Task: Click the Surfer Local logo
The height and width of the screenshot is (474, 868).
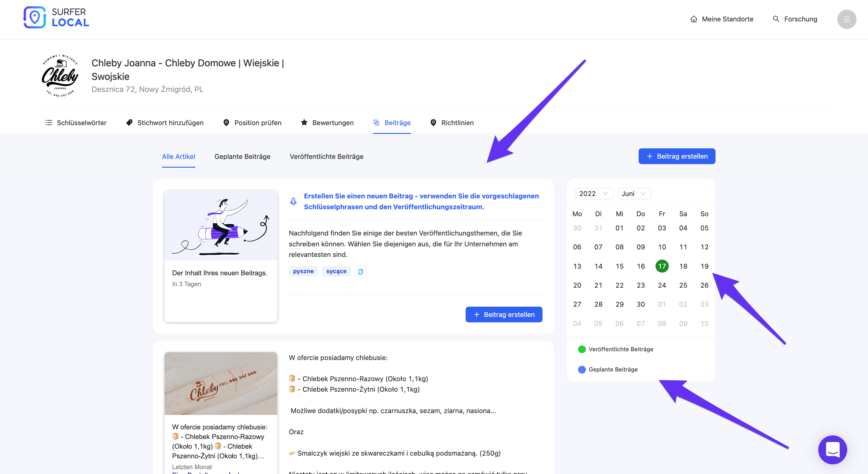Action: [56, 17]
